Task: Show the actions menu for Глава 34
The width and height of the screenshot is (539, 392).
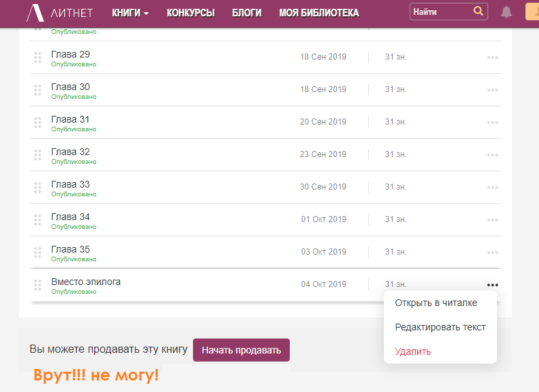Action: click(492, 220)
